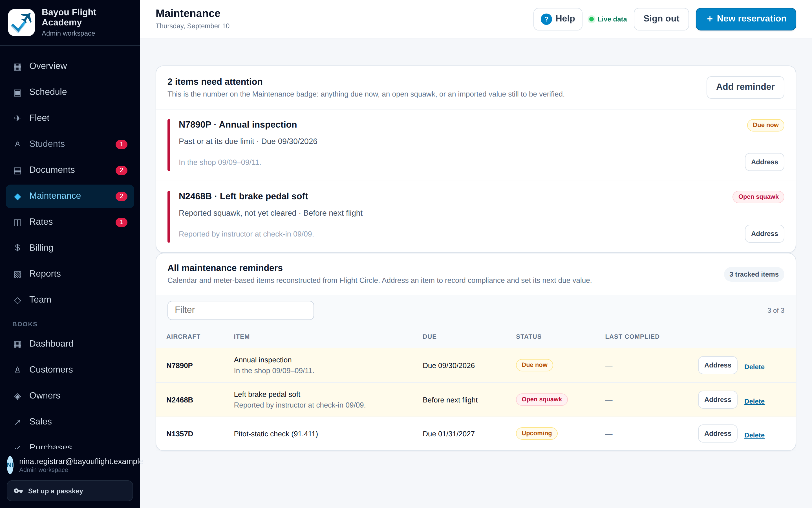The width and height of the screenshot is (812, 508).
Task: Delete the N1357D Pitot-static check reminder
Action: coord(754,435)
